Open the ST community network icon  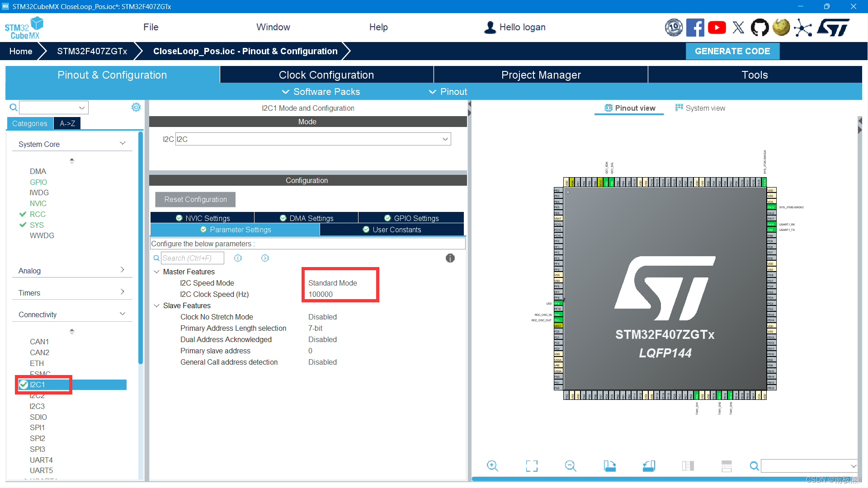click(x=803, y=28)
